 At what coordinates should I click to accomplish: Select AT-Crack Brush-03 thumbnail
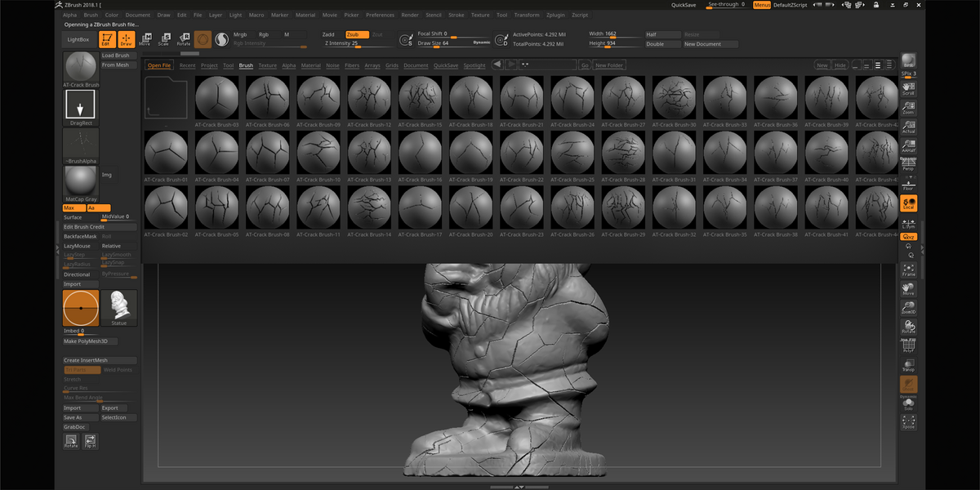pyautogui.click(x=217, y=97)
